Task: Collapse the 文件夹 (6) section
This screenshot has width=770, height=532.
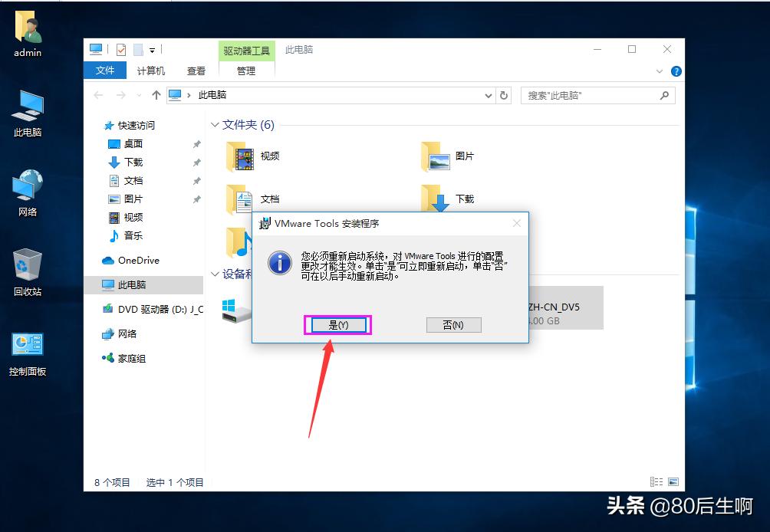Action: (215, 125)
